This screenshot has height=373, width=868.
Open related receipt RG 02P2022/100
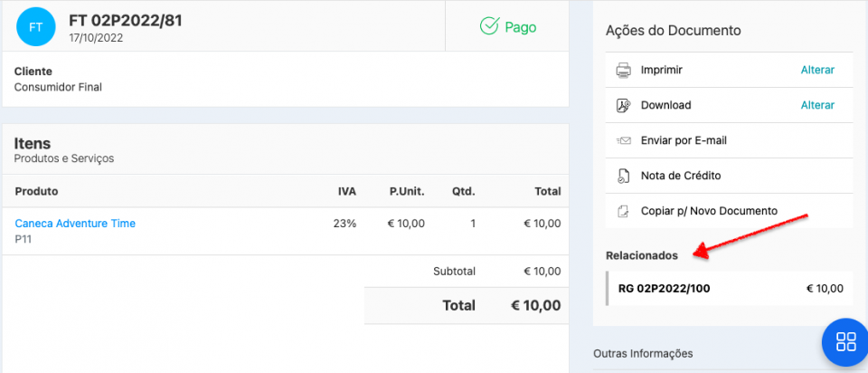664,289
